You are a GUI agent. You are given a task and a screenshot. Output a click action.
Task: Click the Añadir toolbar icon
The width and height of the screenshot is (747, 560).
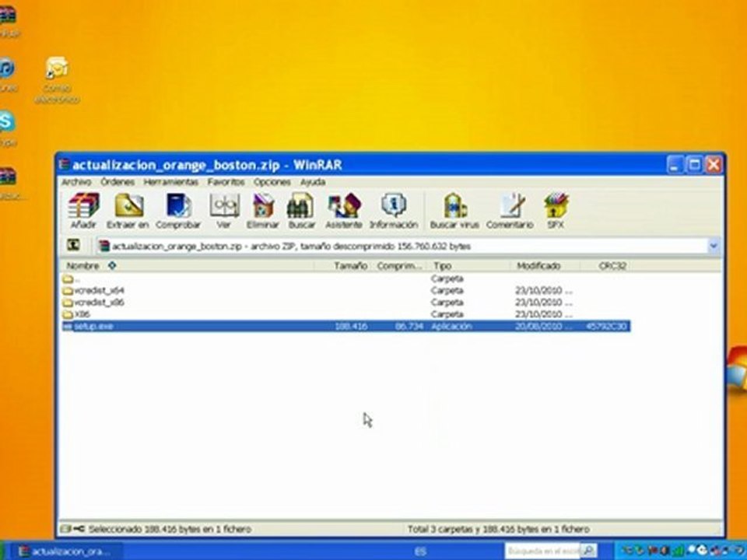[x=83, y=211]
